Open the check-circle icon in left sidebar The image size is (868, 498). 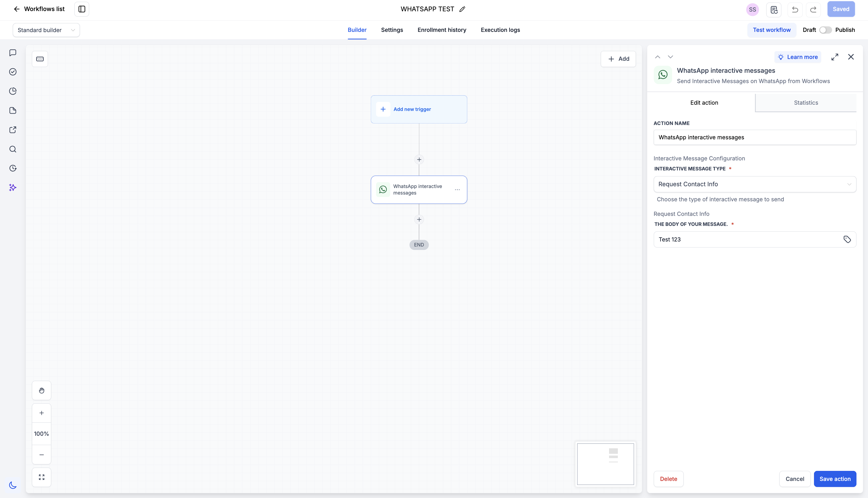[13, 72]
